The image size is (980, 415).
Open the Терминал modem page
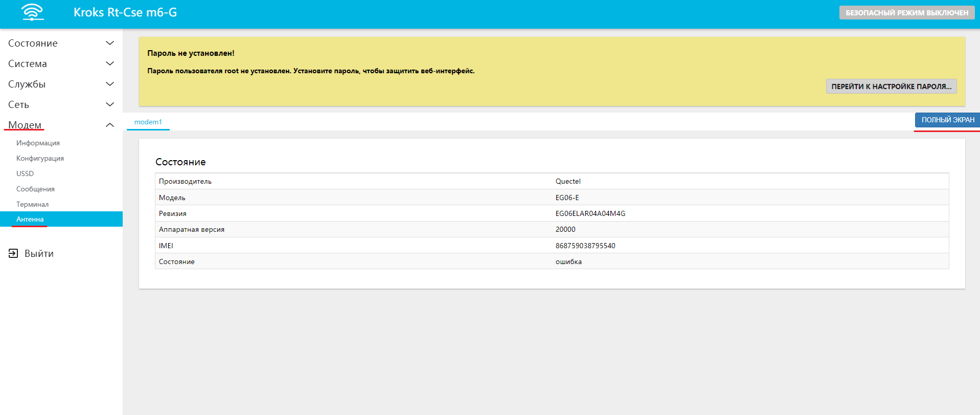pos(32,204)
